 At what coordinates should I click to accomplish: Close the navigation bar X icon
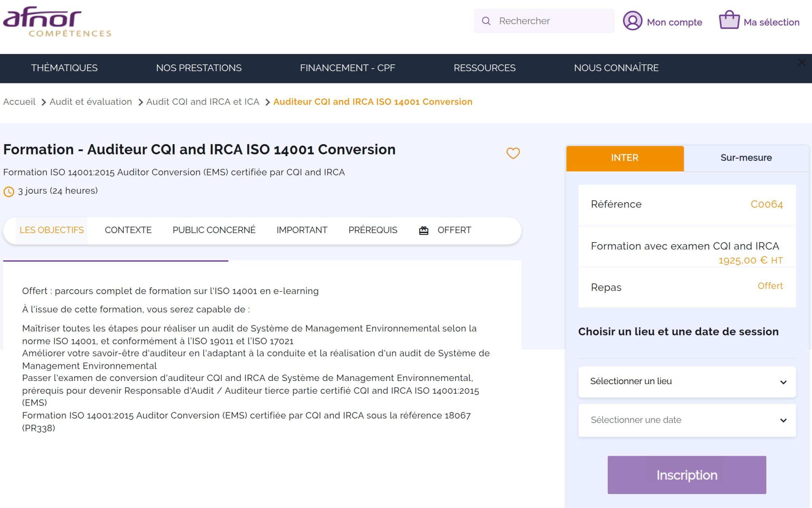pyautogui.click(x=802, y=62)
